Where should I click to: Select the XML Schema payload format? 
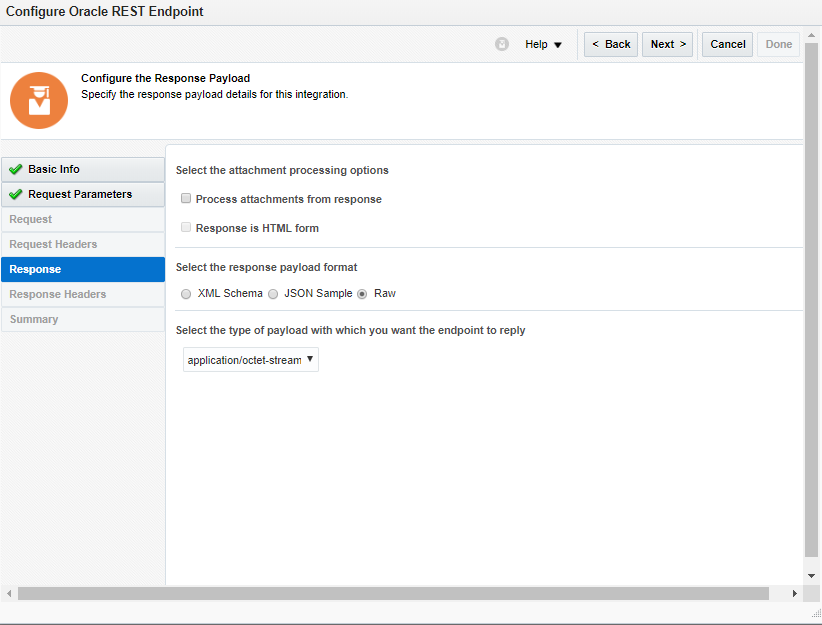pyautogui.click(x=186, y=294)
